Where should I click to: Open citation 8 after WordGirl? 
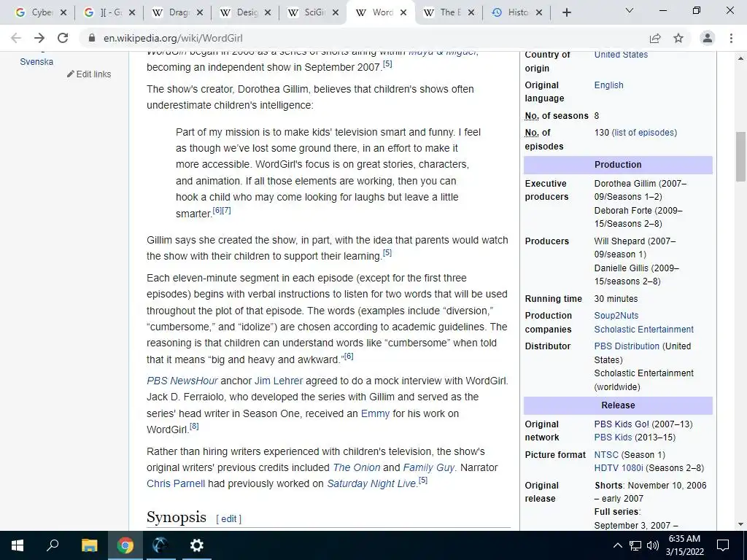pyautogui.click(x=194, y=426)
